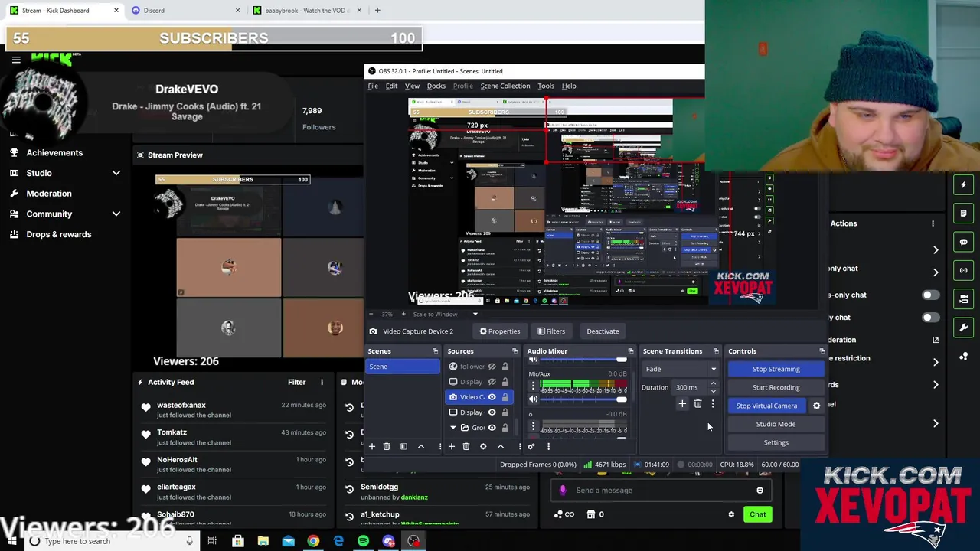The width and height of the screenshot is (980, 551).
Task: Open chat settings gear beside Chat button
Action: [731, 514]
